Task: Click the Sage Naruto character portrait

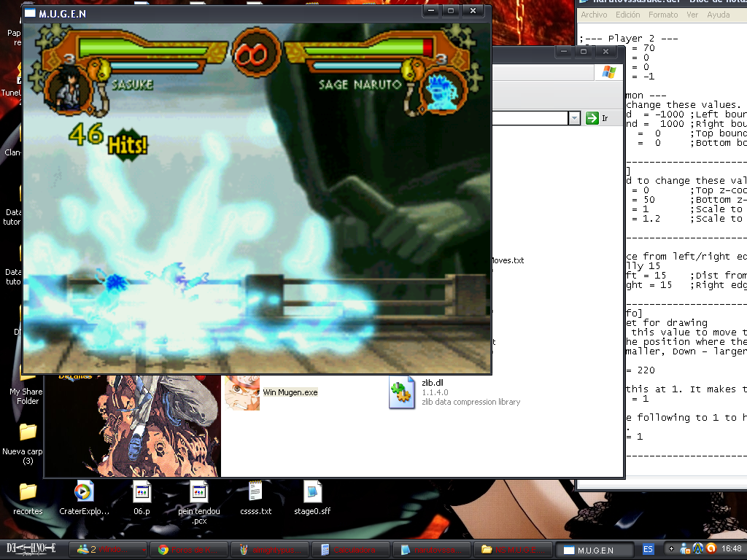Action: 442,91
